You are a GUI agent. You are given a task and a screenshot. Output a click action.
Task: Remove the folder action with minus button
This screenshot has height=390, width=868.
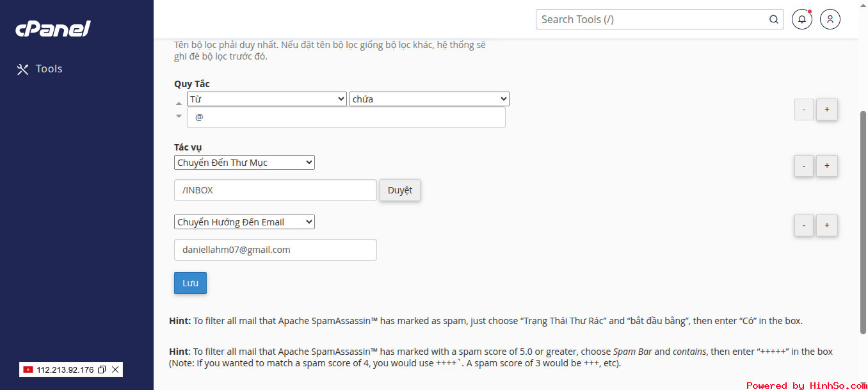click(x=804, y=166)
